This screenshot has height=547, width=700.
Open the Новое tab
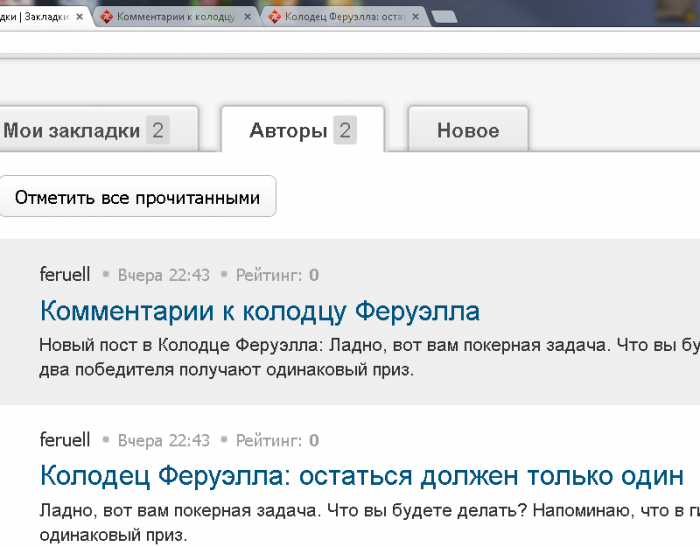468,130
